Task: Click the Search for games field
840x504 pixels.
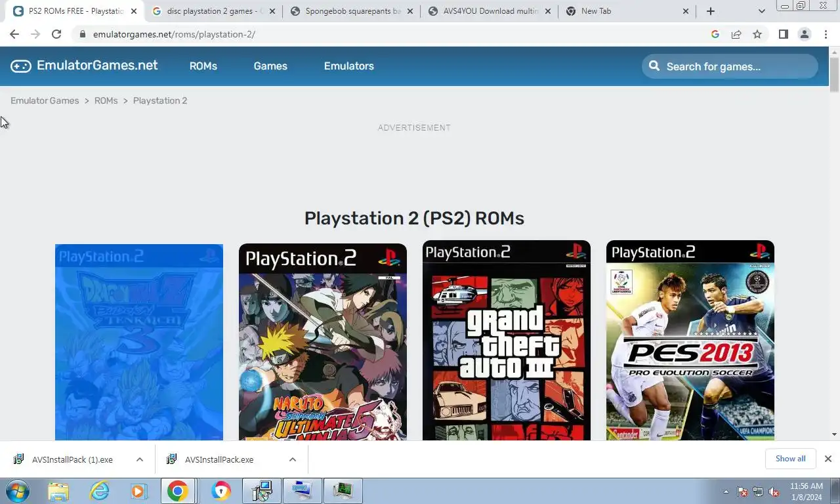Action: pos(730,66)
